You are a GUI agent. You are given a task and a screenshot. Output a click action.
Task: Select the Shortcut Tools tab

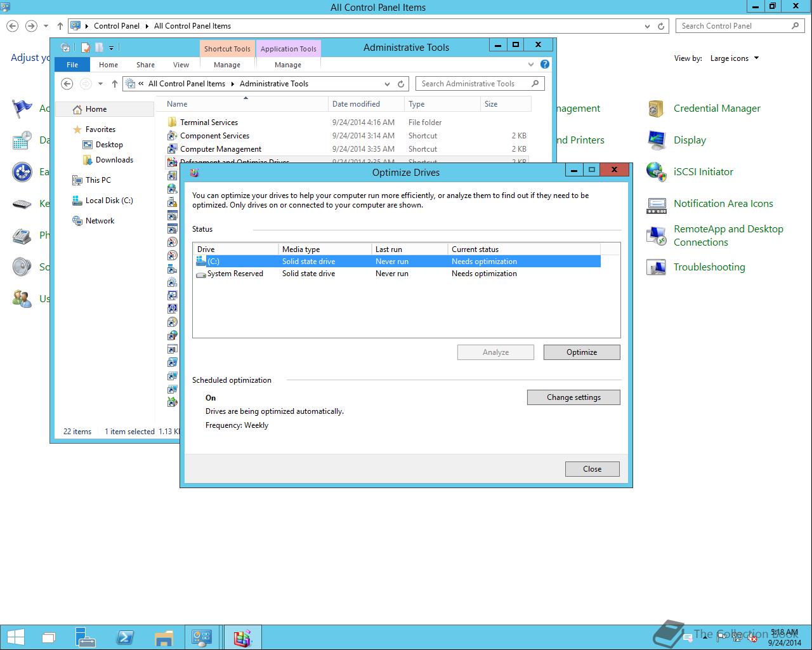pos(227,49)
